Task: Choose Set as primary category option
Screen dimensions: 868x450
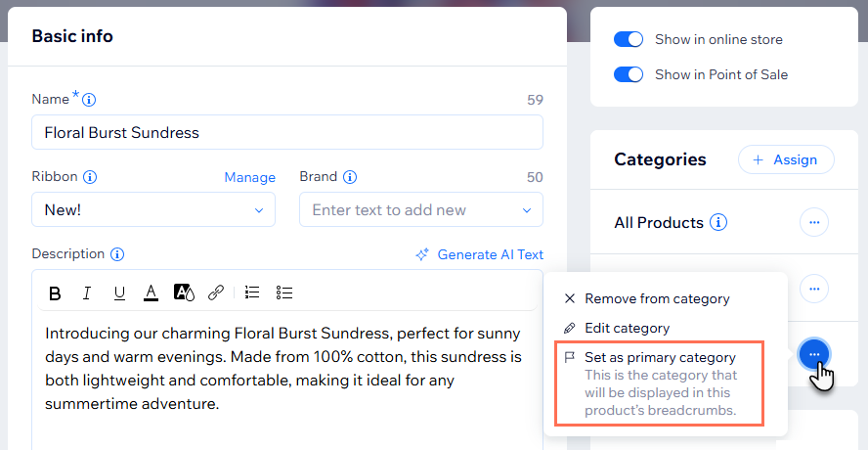Action: (x=660, y=358)
